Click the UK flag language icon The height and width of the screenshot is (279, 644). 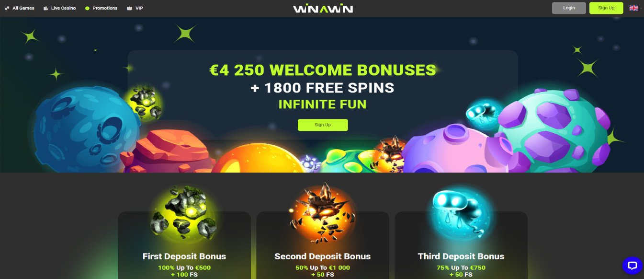[633, 8]
